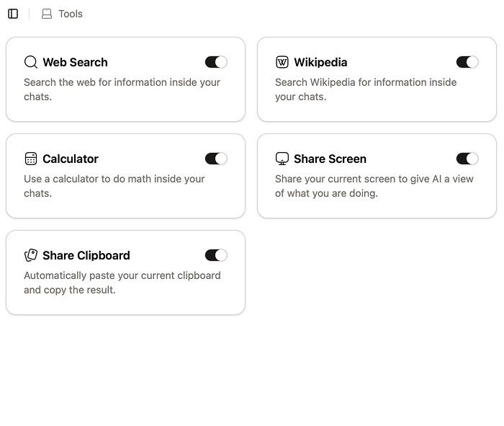Screen dimensions: 504x426
Task: Select the Web Search title
Action: pyautogui.click(x=75, y=62)
